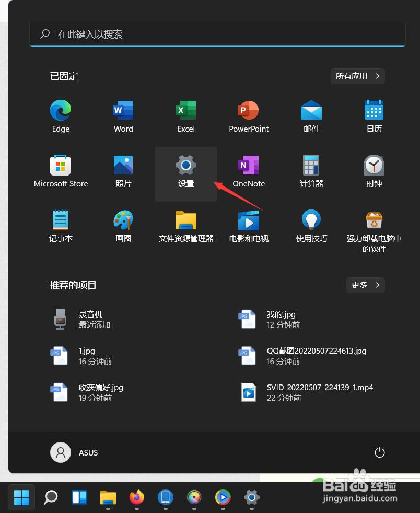Open 强力卸载电脑中的软件 app

[x=374, y=231]
